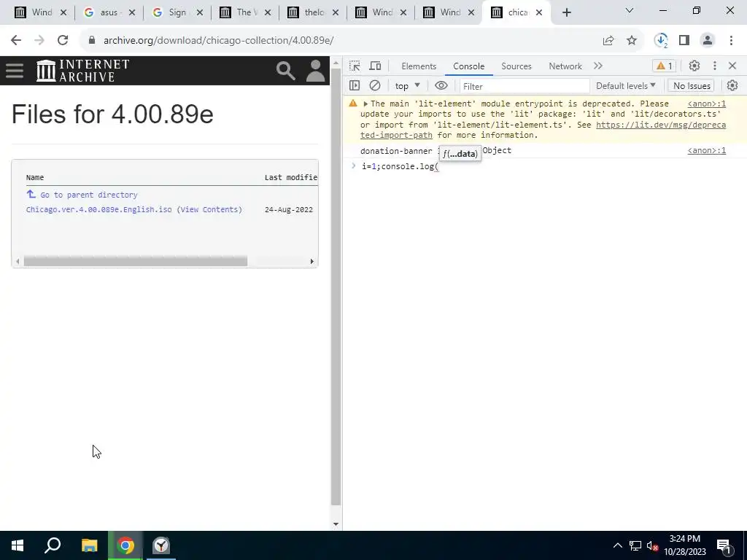This screenshot has width=747, height=560.
Task: Close the DevTools panel
Action: tap(732, 66)
